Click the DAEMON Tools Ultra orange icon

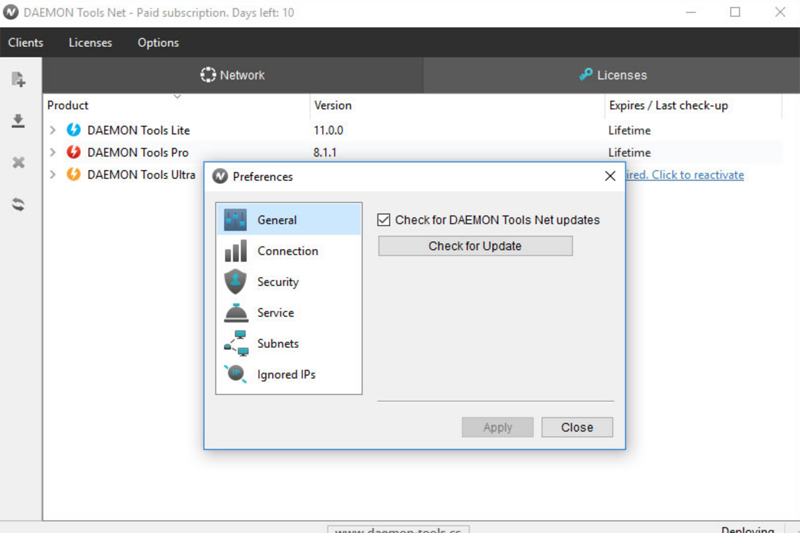73,174
